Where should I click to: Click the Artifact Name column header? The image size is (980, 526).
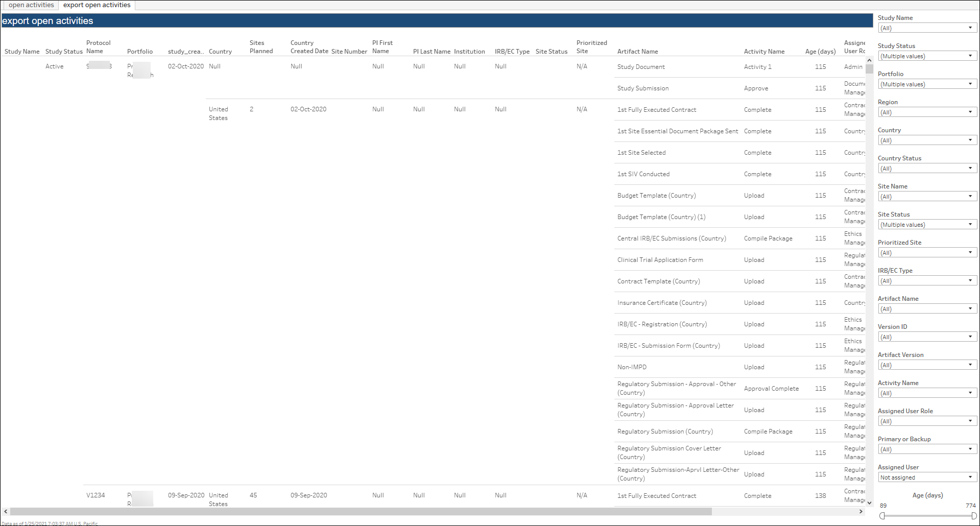pos(637,52)
